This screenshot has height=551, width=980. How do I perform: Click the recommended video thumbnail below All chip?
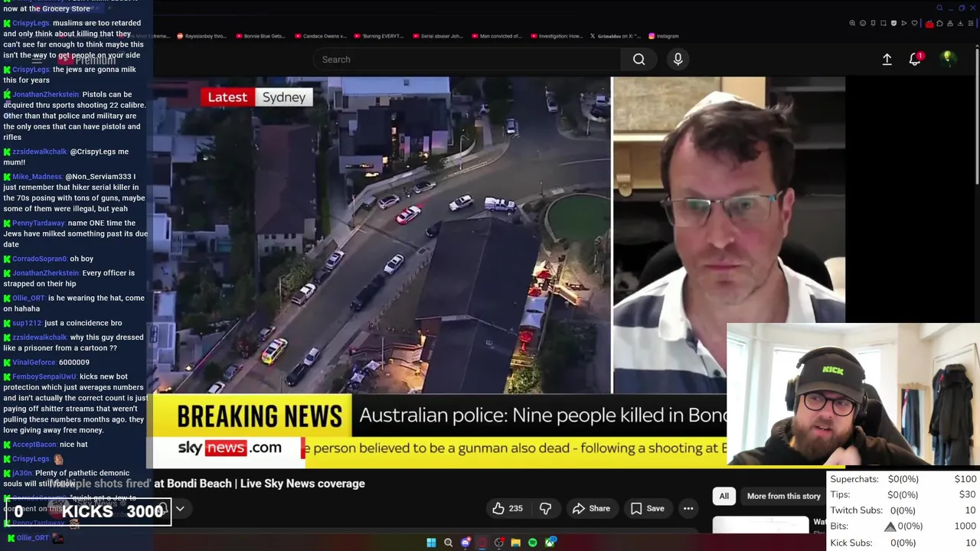[760, 524]
